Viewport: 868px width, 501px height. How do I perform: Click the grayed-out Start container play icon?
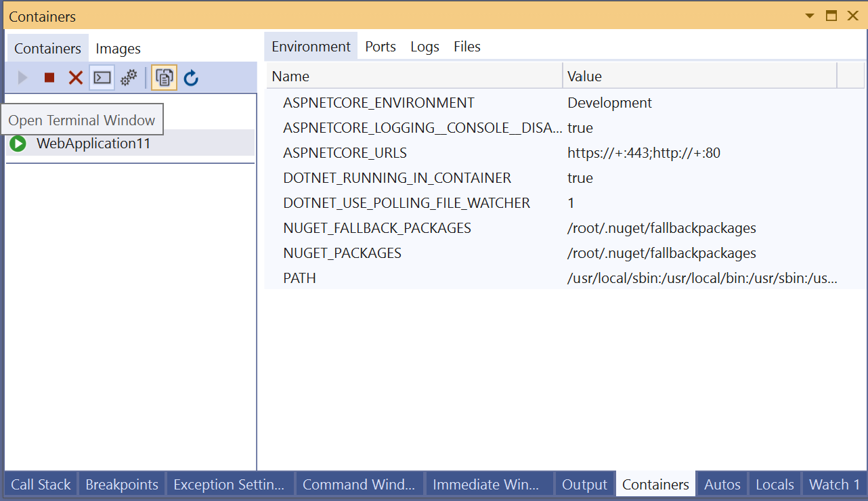click(21, 77)
